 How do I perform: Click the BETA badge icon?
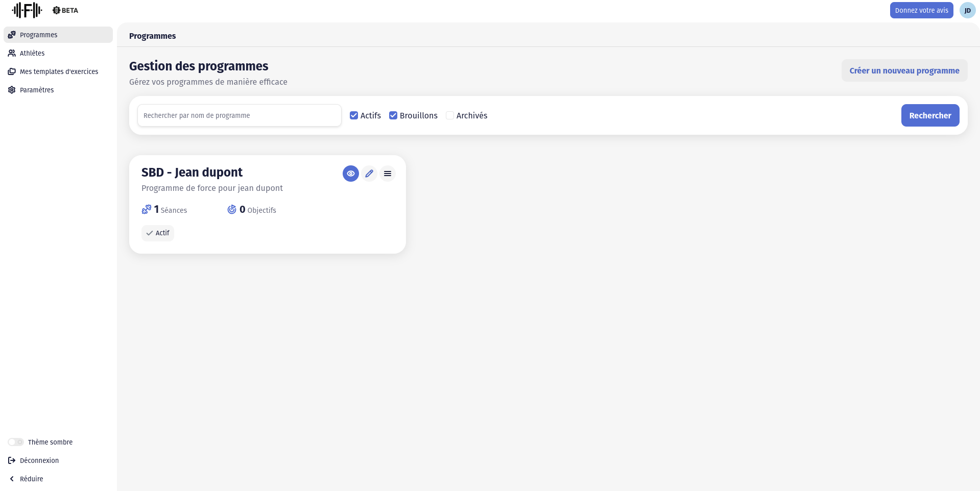pyautogui.click(x=57, y=10)
